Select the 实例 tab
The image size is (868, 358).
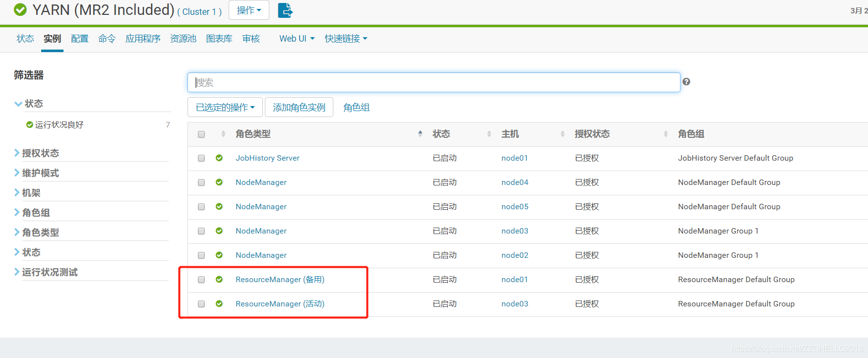pyautogui.click(x=52, y=38)
